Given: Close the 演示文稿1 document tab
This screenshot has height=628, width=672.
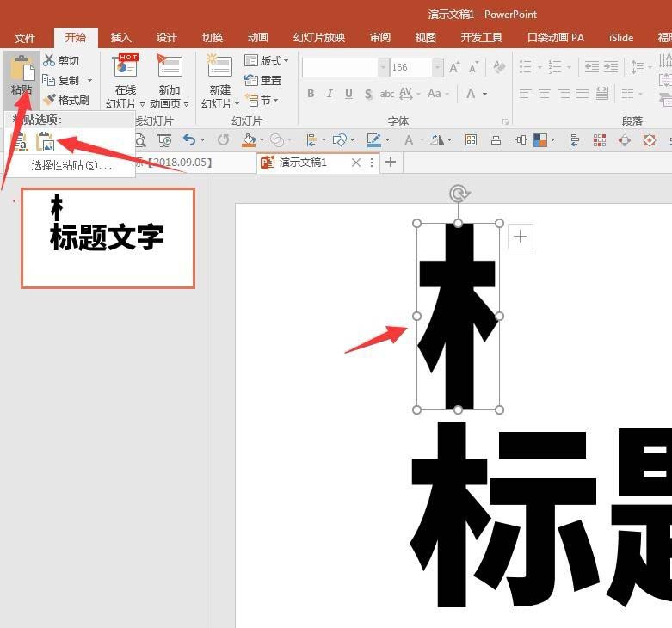Looking at the screenshot, I should [355, 163].
